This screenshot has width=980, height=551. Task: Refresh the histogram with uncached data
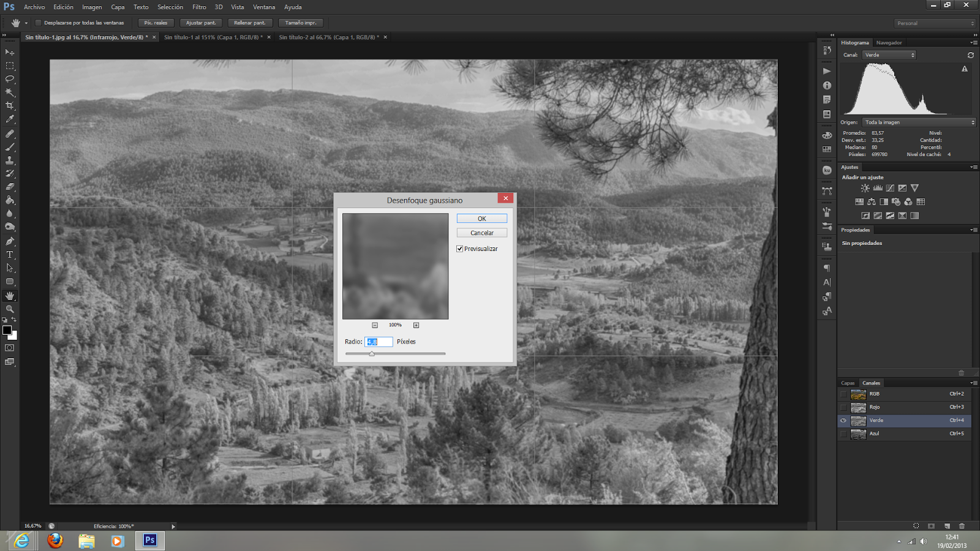(x=971, y=55)
